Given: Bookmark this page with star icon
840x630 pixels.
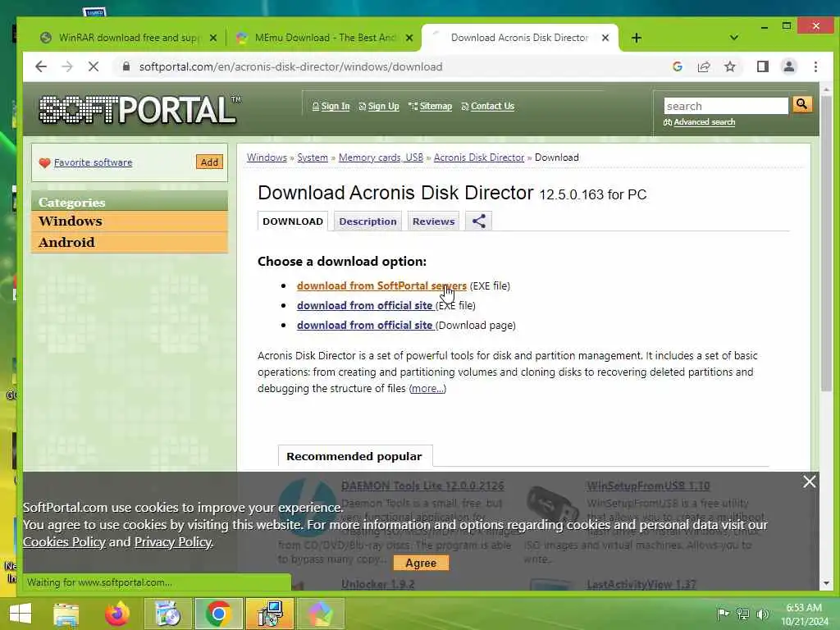Looking at the screenshot, I should tap(729, 66).
